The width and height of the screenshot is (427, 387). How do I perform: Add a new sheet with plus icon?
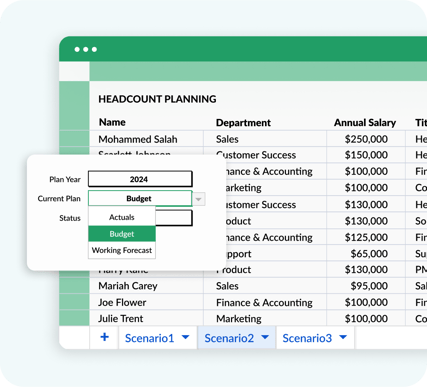(104, 337)
